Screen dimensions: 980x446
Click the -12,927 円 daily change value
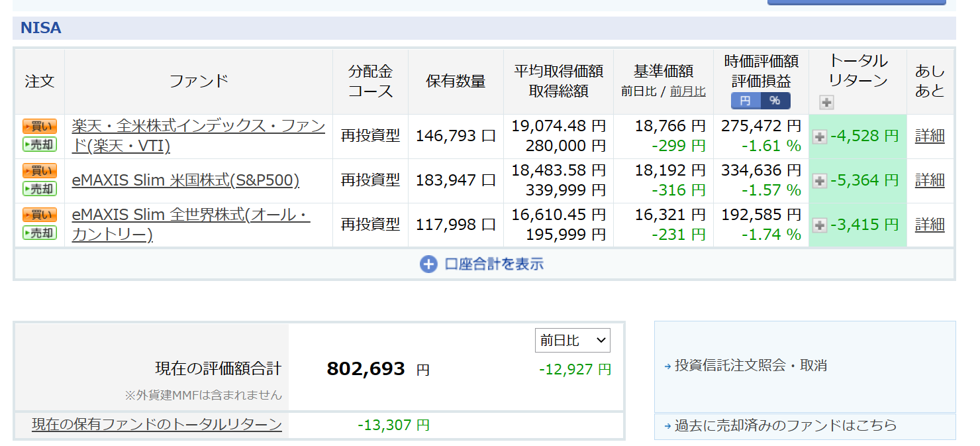click(575, 369)
